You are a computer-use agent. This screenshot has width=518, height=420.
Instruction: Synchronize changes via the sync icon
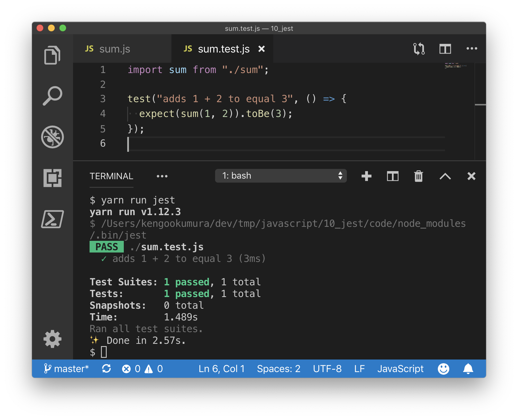[x=106, y=369]
